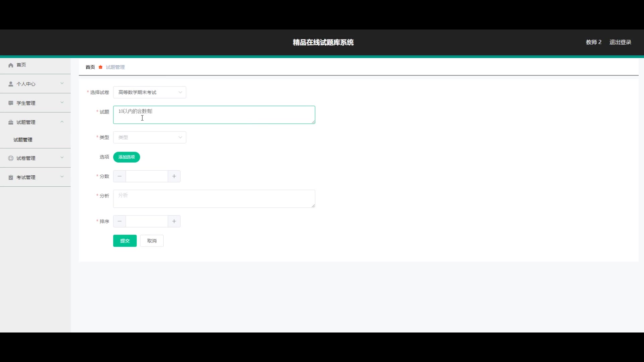The height and width of the screenshot is (362, 644).
Task: Click the home icon in sidebar
Action: (x=11, y=65)
